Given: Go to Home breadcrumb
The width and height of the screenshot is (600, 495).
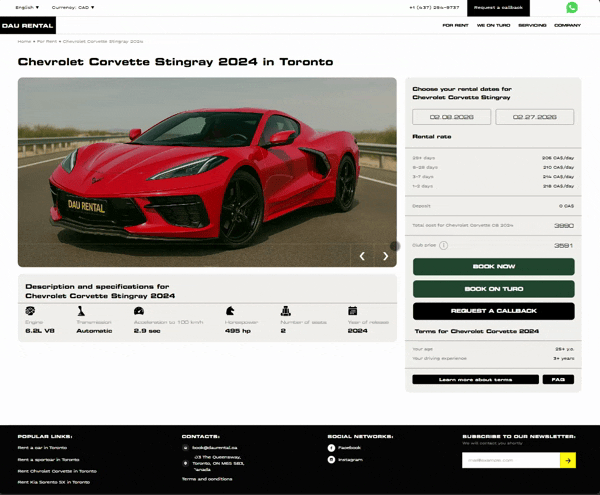Looking at the screenshot, I should [x=24, y=41].
